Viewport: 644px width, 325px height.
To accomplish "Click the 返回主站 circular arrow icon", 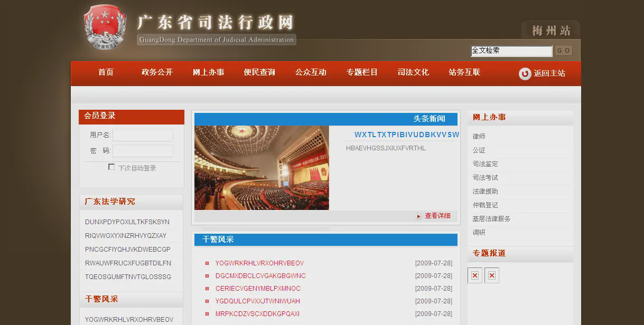I will coord(525,74).
